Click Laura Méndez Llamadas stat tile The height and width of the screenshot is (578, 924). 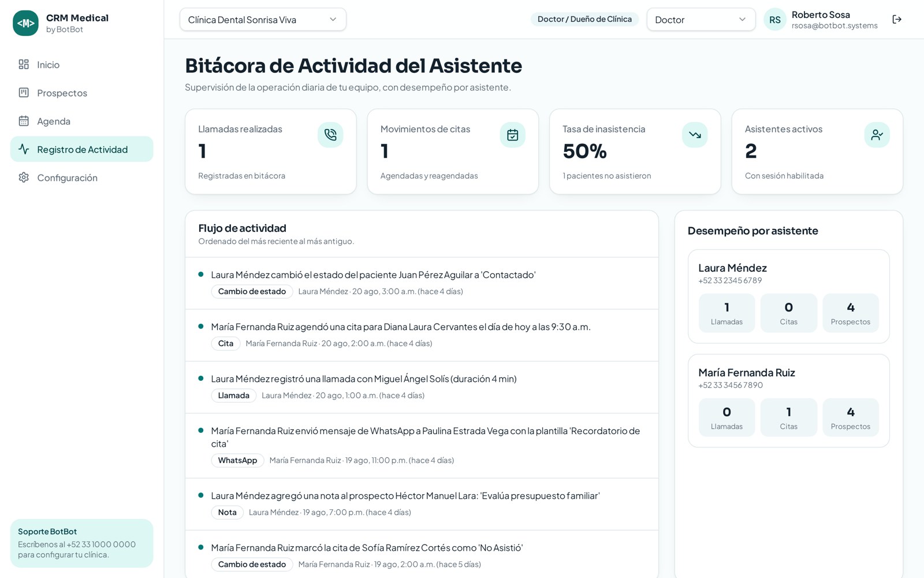tap(726, 313)
